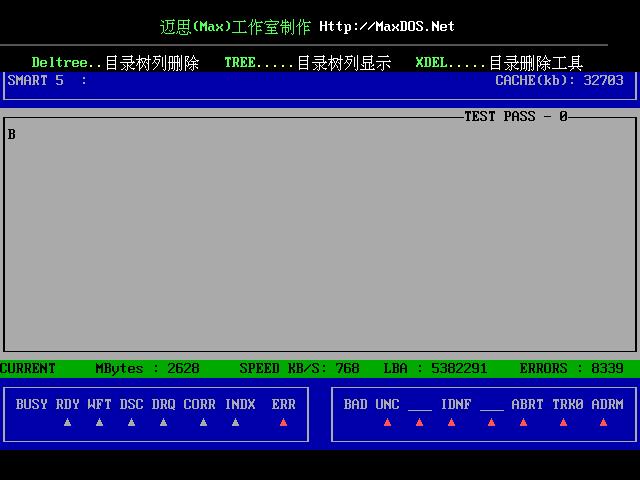The image size is (640, 480).
Task: Click the gray triangle indicator under INDX
Action: click(236, 422)
